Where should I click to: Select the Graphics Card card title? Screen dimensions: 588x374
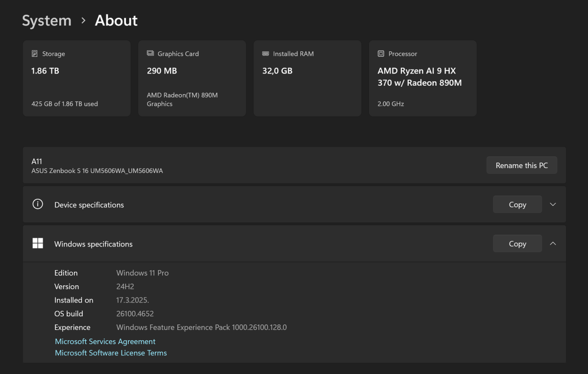178,54
